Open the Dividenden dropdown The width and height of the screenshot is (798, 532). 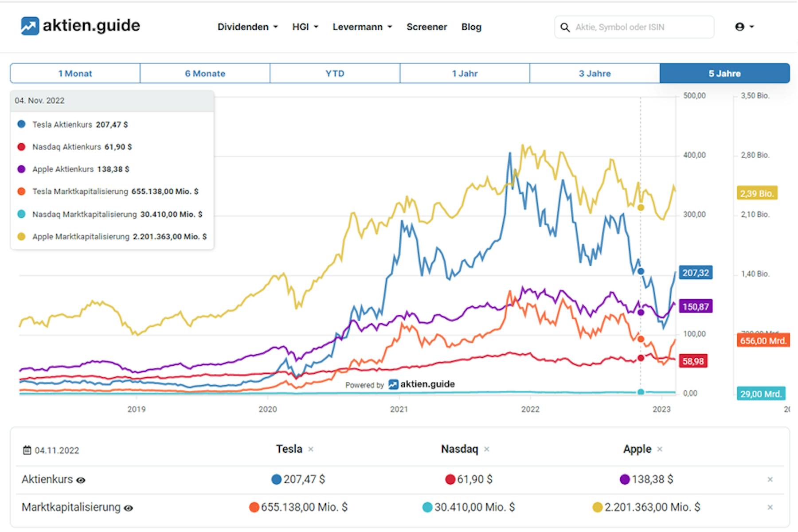[x=247, y=27]
